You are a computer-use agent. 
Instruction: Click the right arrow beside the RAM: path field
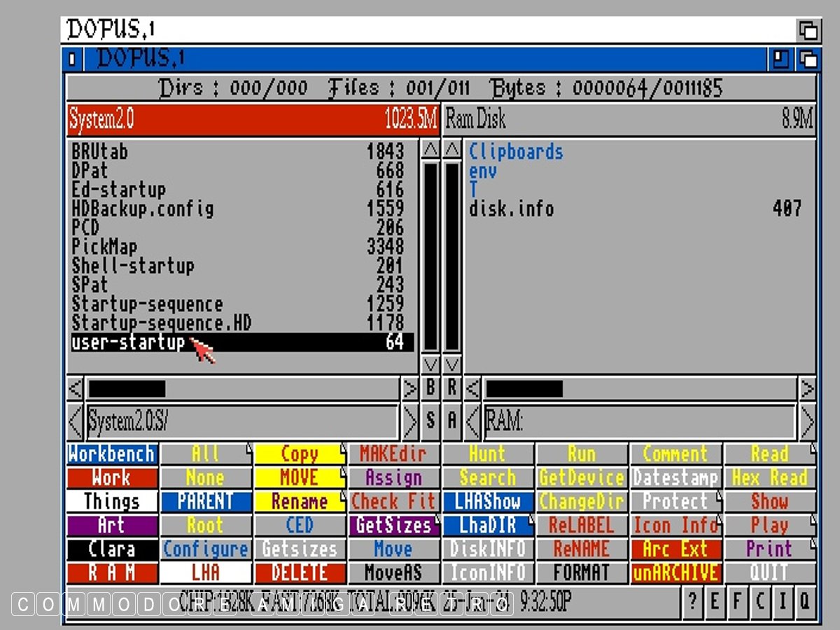807,421
